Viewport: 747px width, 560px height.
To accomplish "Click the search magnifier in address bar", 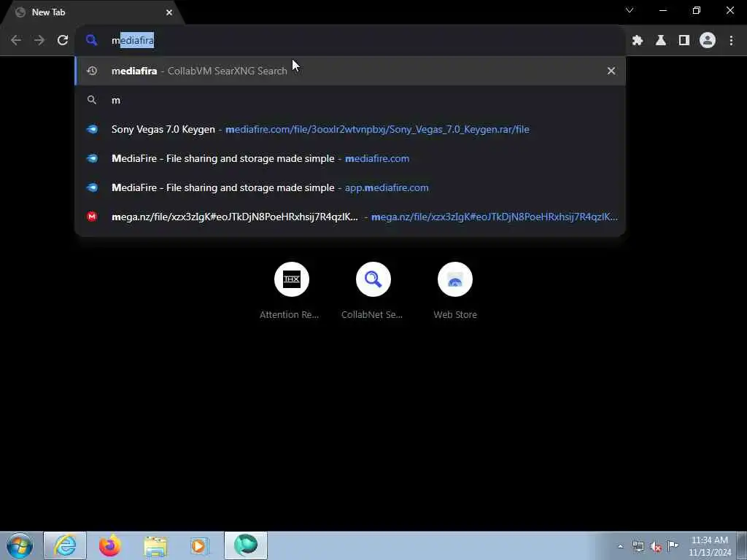I will (91, 41).
